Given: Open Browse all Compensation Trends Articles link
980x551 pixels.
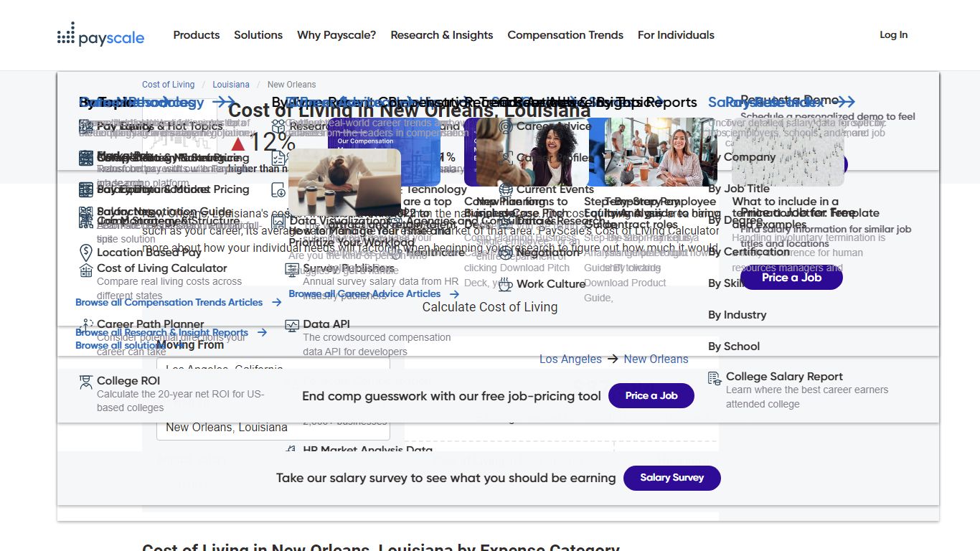Looking at the screenshot, I should tap(169, 303).
